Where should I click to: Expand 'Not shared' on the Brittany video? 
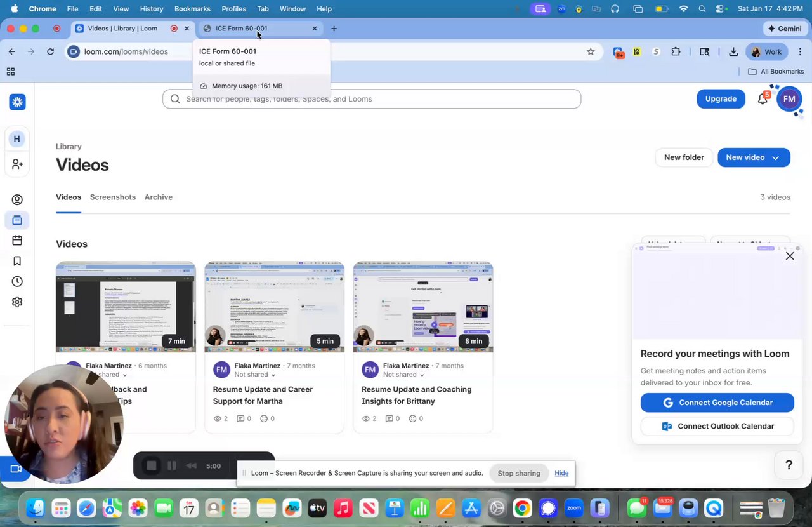(403, 375)
